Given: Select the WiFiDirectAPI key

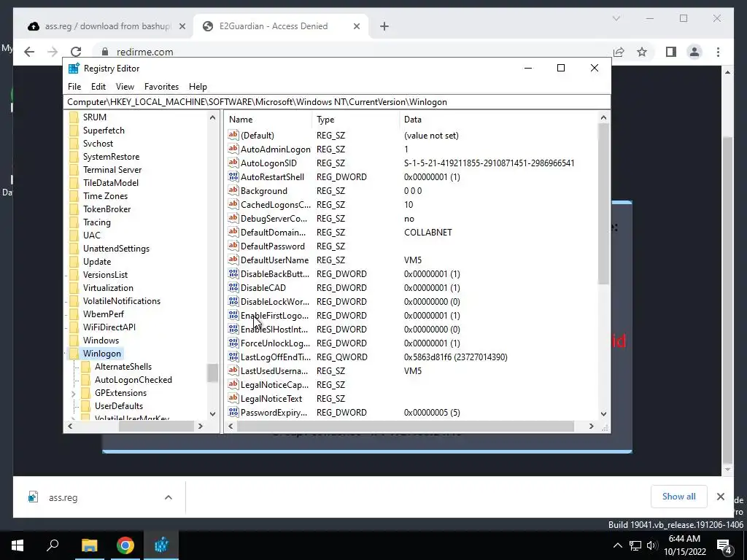Looking at the screenshot, I should pos(109,327).
